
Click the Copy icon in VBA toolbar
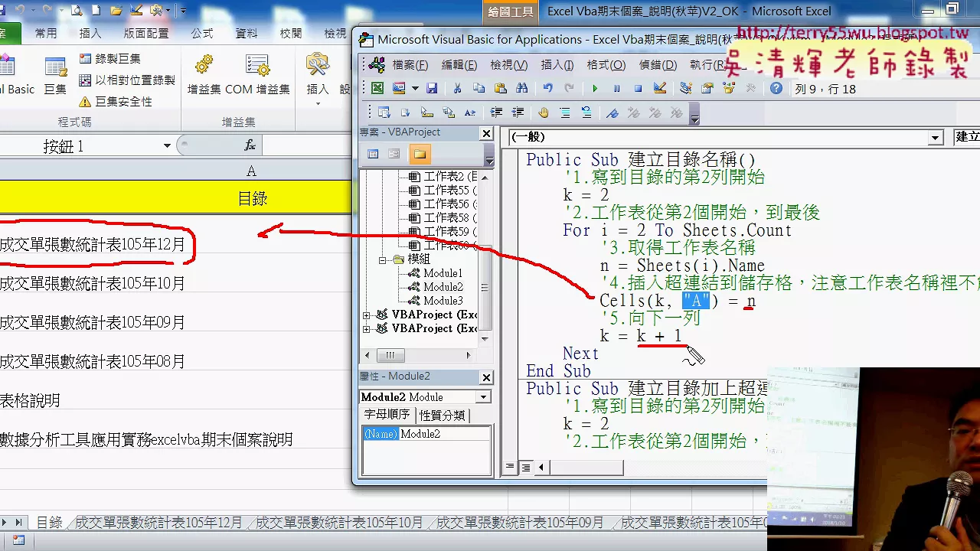479,89
